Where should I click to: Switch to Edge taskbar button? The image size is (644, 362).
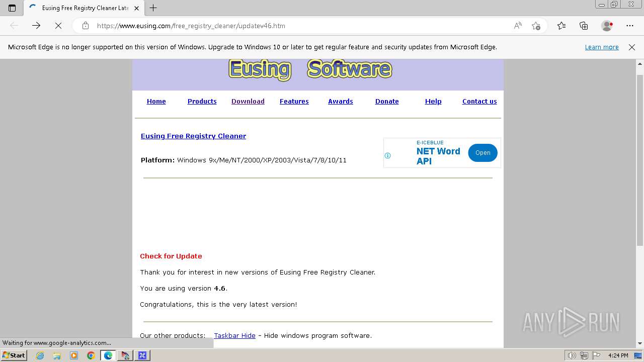(108, 355)
